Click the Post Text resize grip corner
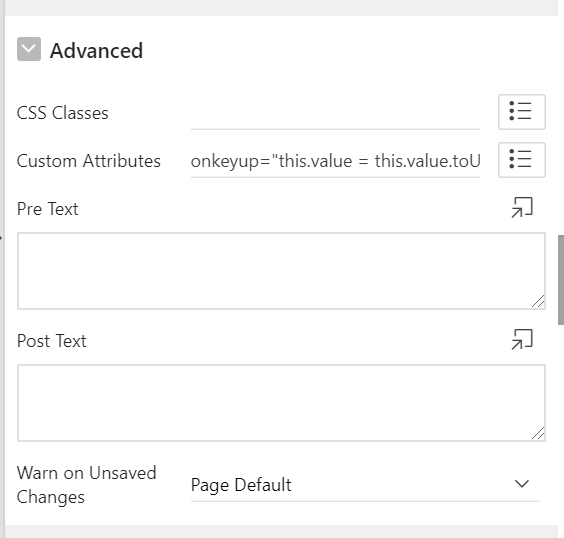Viewport: 564px width, 538px height. (x=538, y=433)
